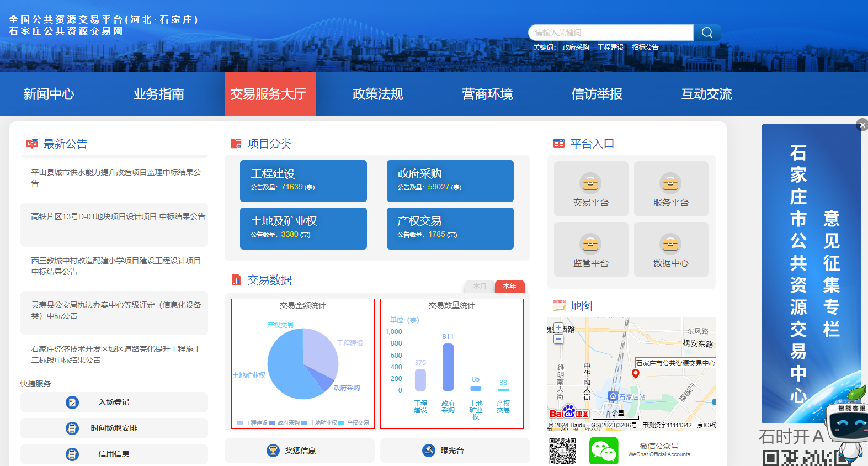The width and height of the screenshot is (868, 466).
Task: Click the 入场登记 quick service button
Action: click(114, 403)
